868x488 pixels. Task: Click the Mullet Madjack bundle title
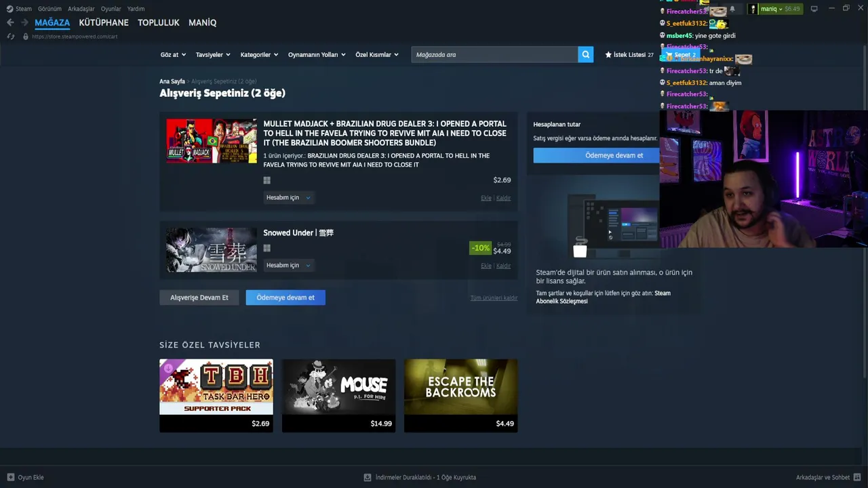point(385,134)
